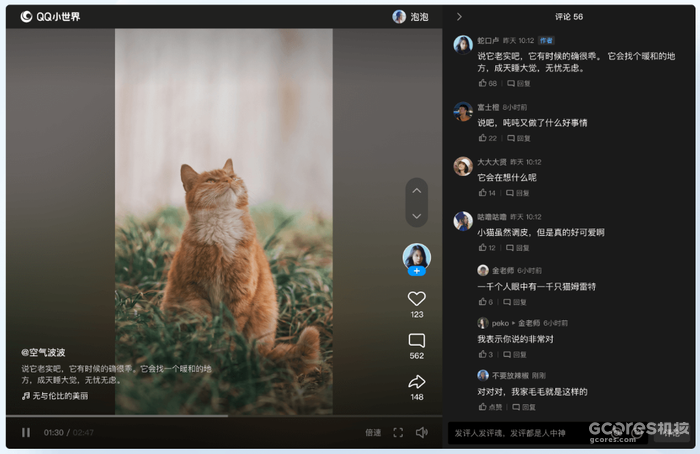Open video comments via bubble icon 562
Screen dimensions: 700x454
coord(417,341)
